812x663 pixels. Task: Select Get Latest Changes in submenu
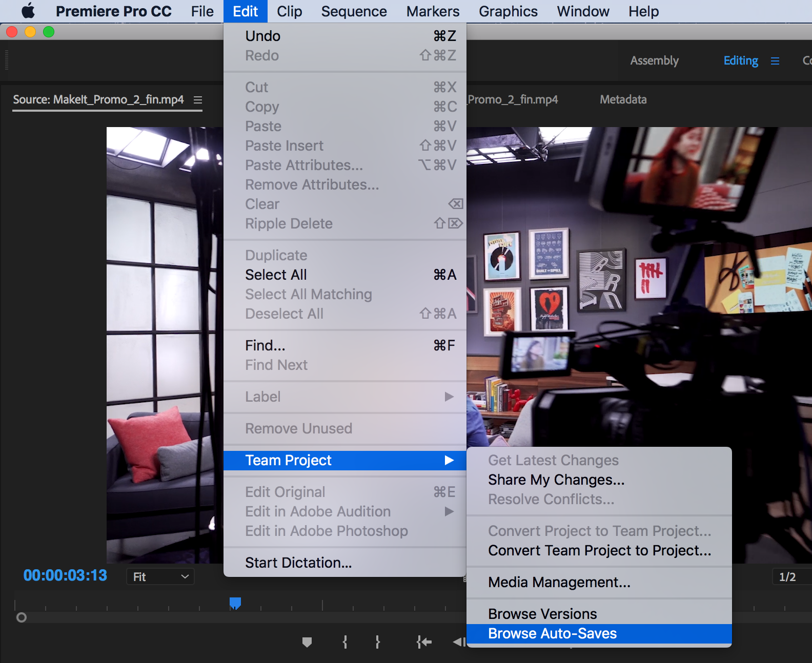599,460
